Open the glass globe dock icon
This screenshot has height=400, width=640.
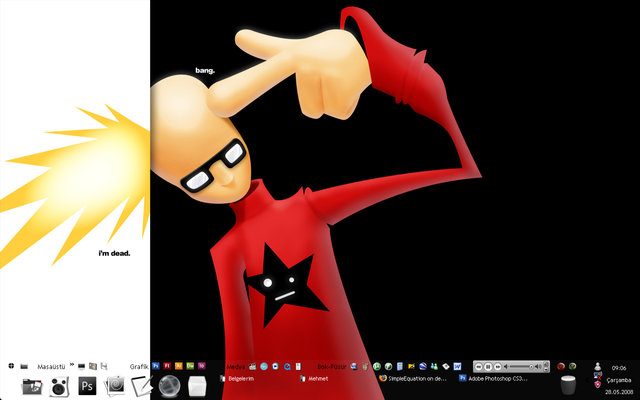tap(169, 386)
